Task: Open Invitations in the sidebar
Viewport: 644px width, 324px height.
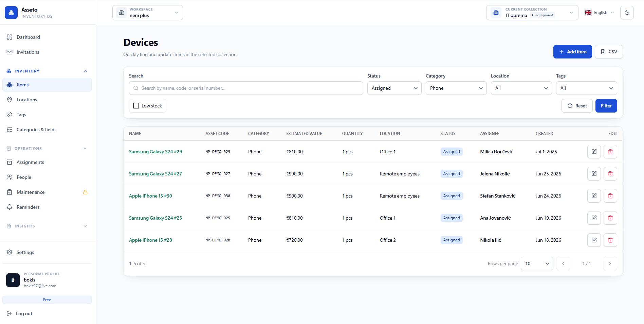Action: coord(47,52)
